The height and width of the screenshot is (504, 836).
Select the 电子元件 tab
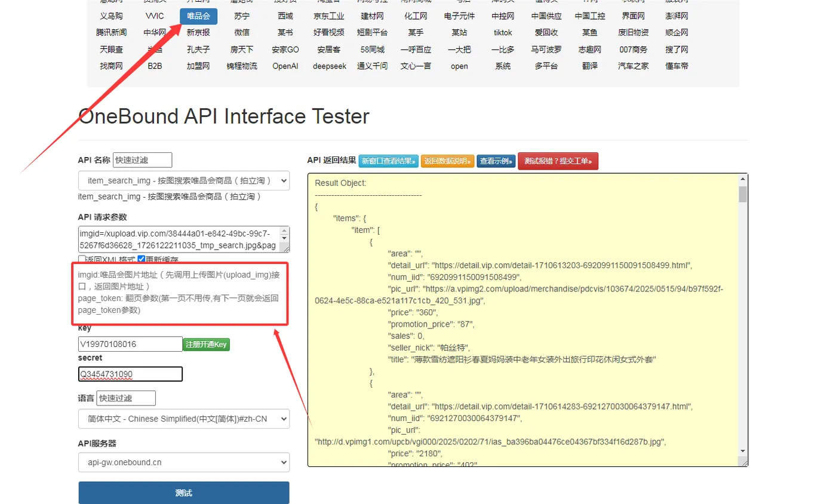[459, 16]
